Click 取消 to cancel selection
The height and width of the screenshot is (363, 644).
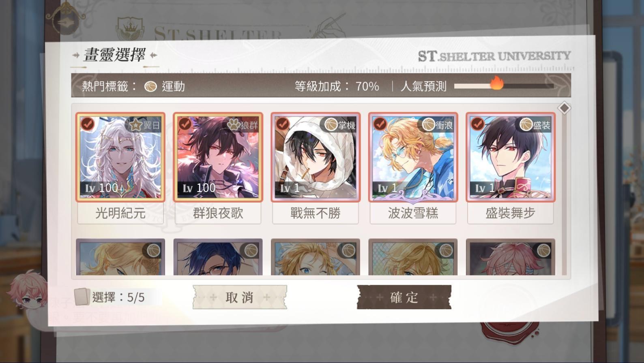pos(240,297)
